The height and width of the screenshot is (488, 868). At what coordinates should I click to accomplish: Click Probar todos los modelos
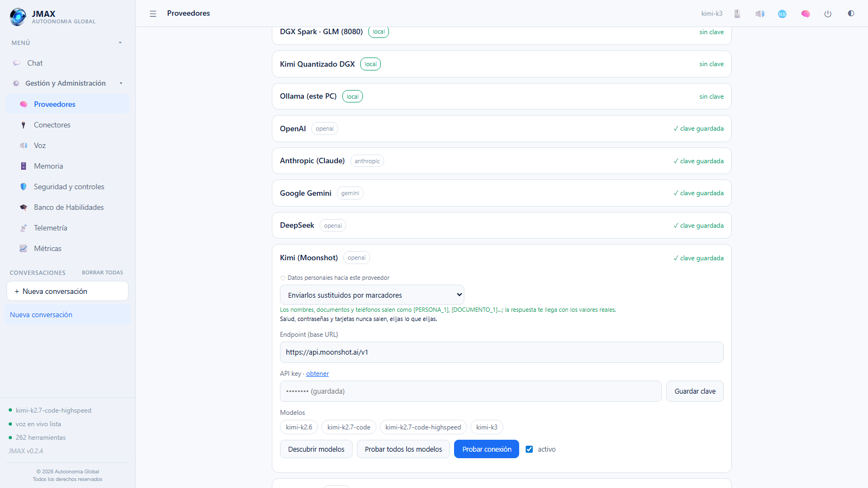pyautogui.click(x=403, y=449)
